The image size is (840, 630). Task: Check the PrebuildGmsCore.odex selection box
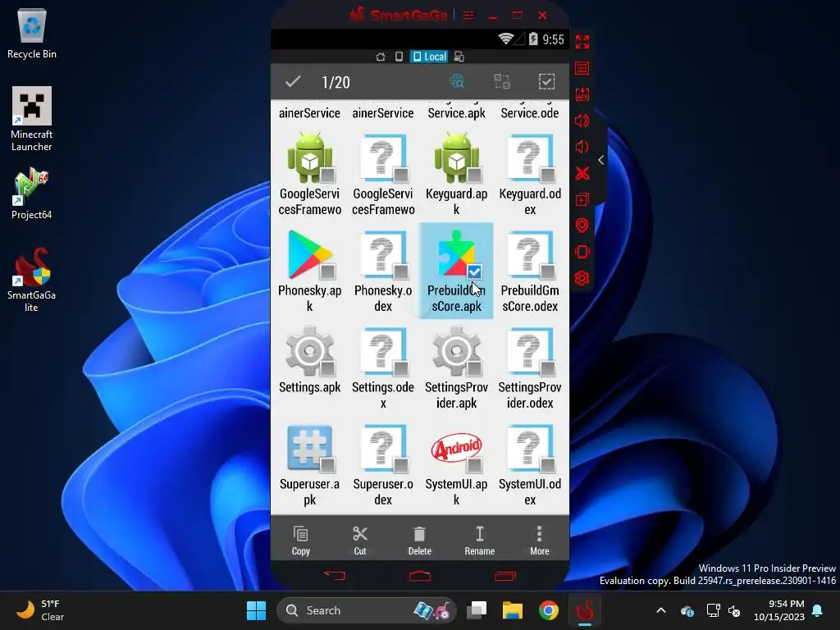[547, 272]
